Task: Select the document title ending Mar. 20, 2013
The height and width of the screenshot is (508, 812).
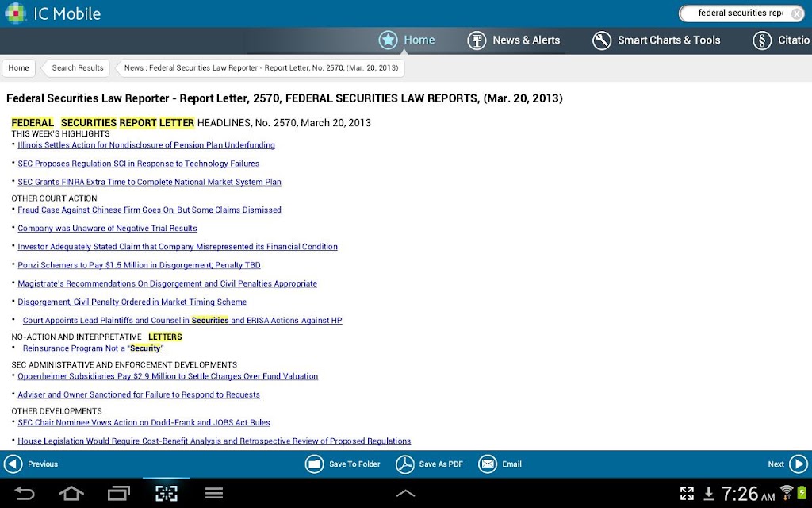Action: coord(285,98)
